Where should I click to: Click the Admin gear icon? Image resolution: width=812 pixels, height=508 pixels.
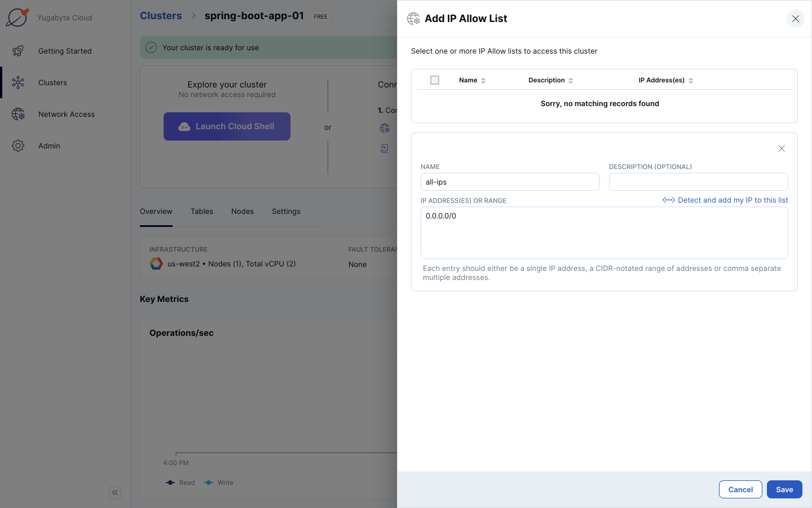coord(18,146)
